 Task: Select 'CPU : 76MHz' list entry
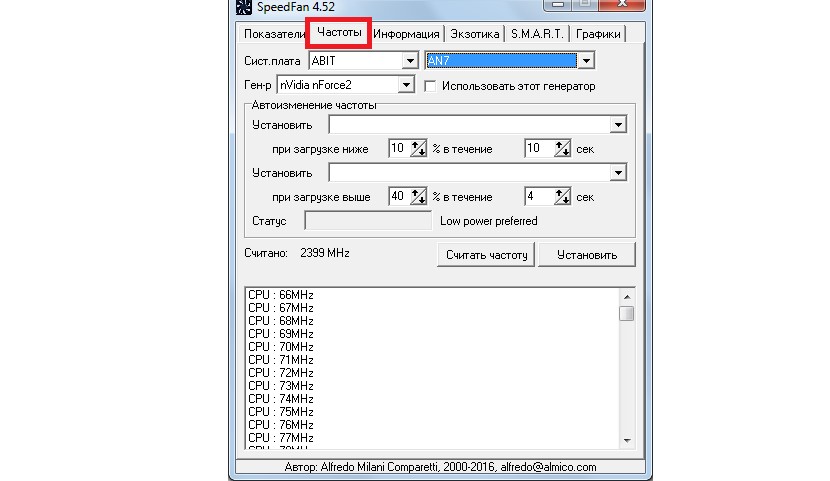281,424
